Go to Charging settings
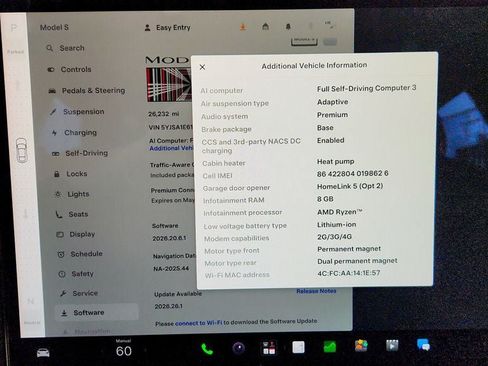The height and width of the screenshot is (366, 488). pos(74,133)
